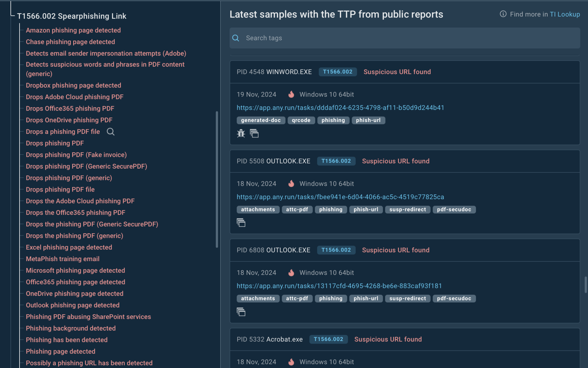Screen dimensions: 588x368
Task: Select the 'qrcode' tag on the WINWORD sample
Action: click(x=301, y=120)
